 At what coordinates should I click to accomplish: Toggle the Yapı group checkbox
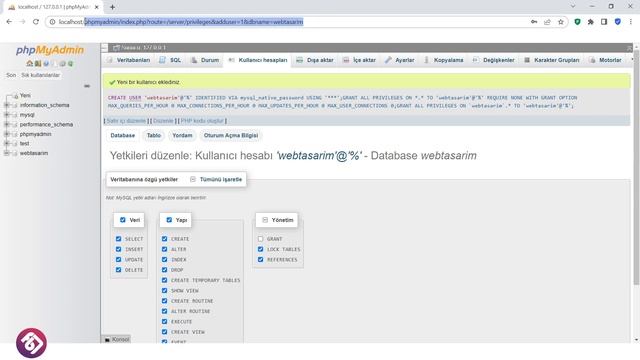tap(169, 220)
